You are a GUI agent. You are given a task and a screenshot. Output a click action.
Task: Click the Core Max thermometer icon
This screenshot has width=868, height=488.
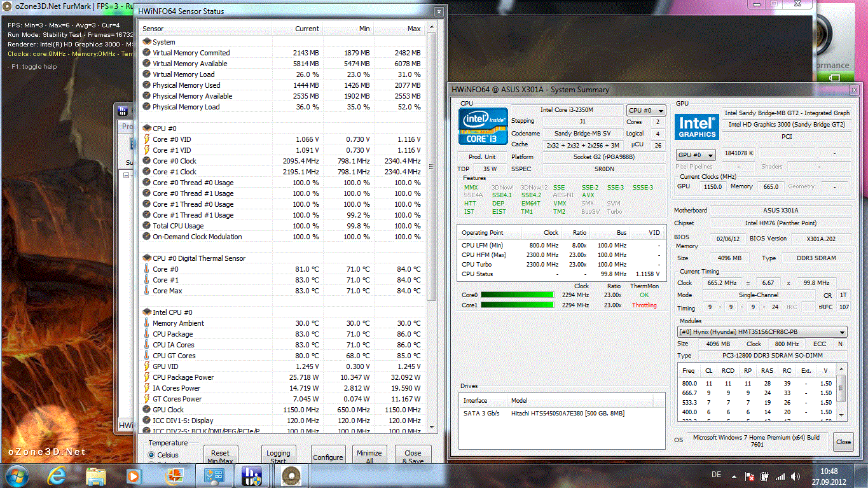pyautogui.click(x=147, y=291)
